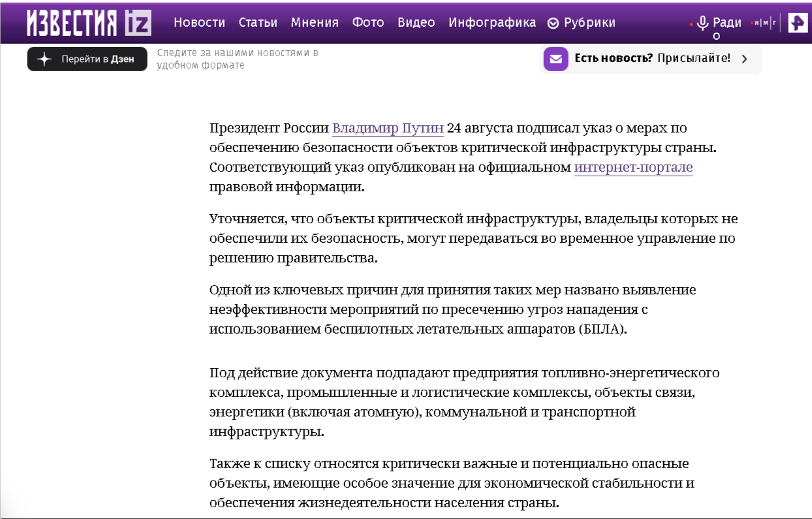
Task: Click paragraph starting 'Одной из ключевых причин'
Action: pyautogui.click(x=453, y=309)
